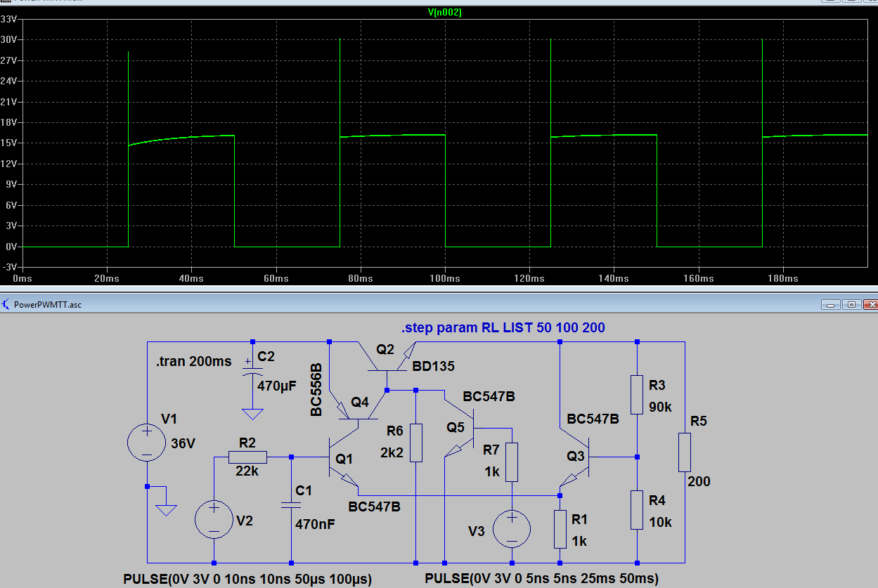Click the 1k value of R1

coord(579,541)
